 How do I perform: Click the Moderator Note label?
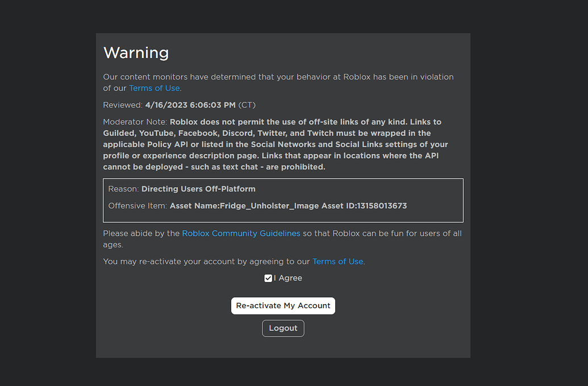pyautogui.click(x=135, y=122)
